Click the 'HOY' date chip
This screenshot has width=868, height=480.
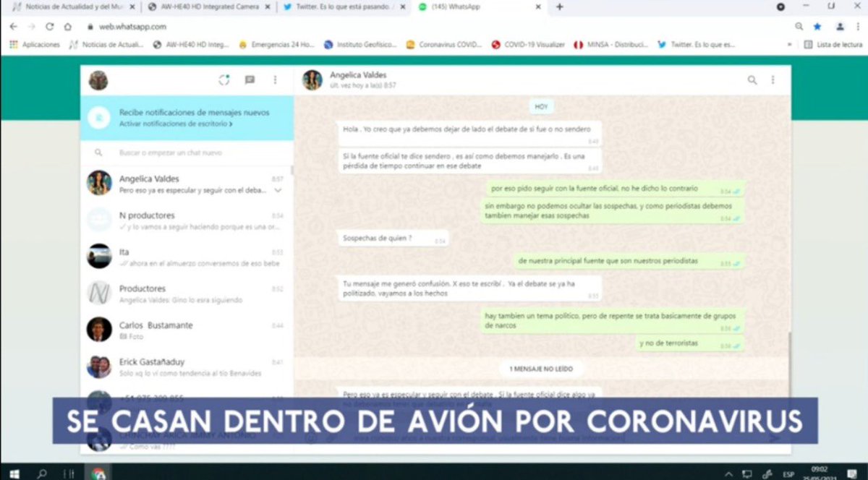[x=541, y=106]
